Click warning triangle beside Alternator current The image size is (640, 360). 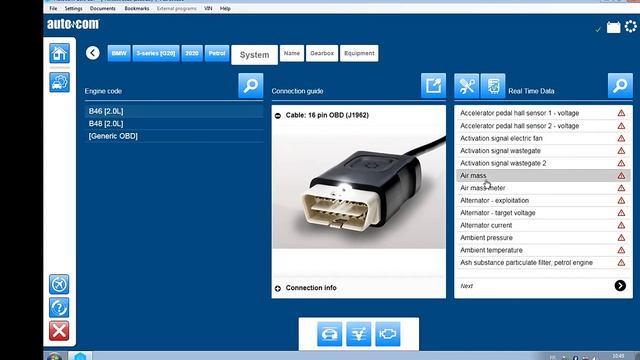[621, 225]
